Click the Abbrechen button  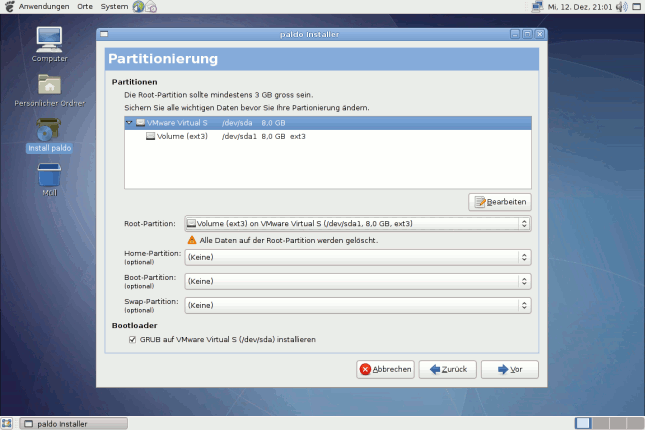point(385,370)
